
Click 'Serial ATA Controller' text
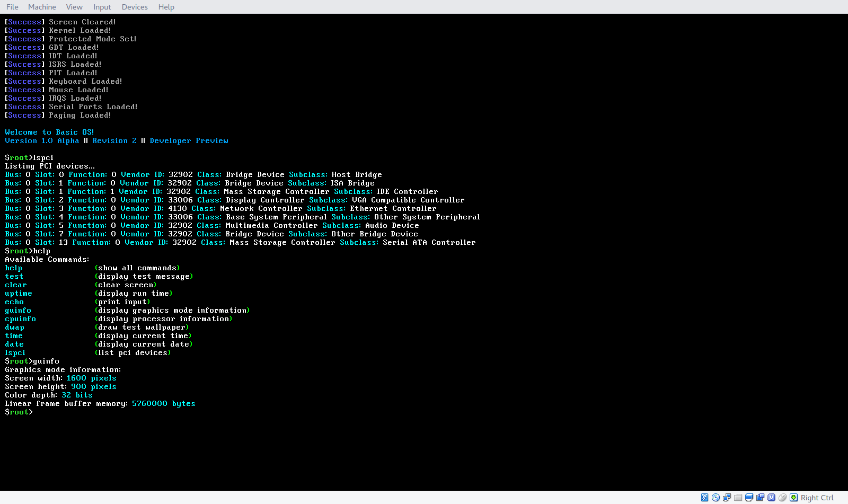[x=429, y=242]
